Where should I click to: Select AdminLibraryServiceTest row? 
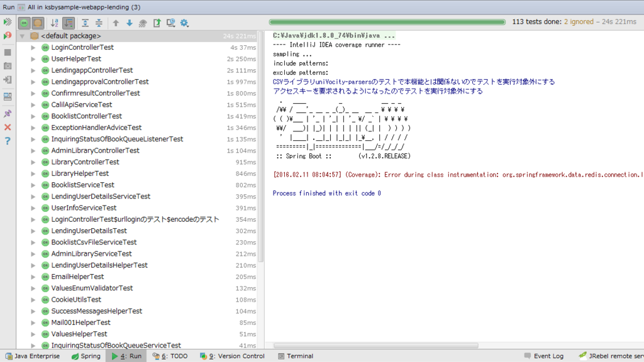(x=137, y=254)
